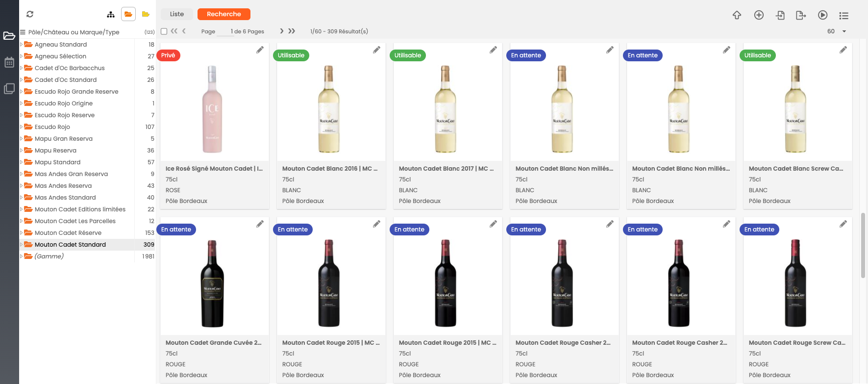The image size is (868, 384).
Task: Expand the Cadet d'Oc Barbacchus folder
Action: [x=21, y=68]
